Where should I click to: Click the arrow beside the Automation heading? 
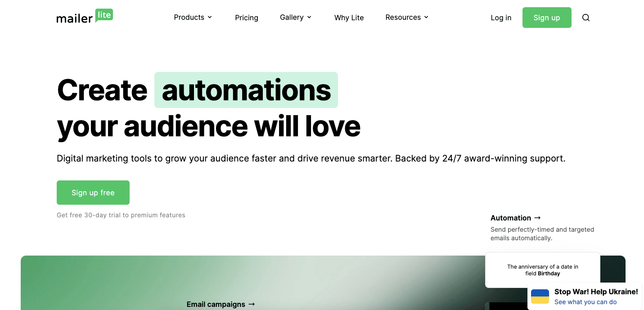point(537,218)
